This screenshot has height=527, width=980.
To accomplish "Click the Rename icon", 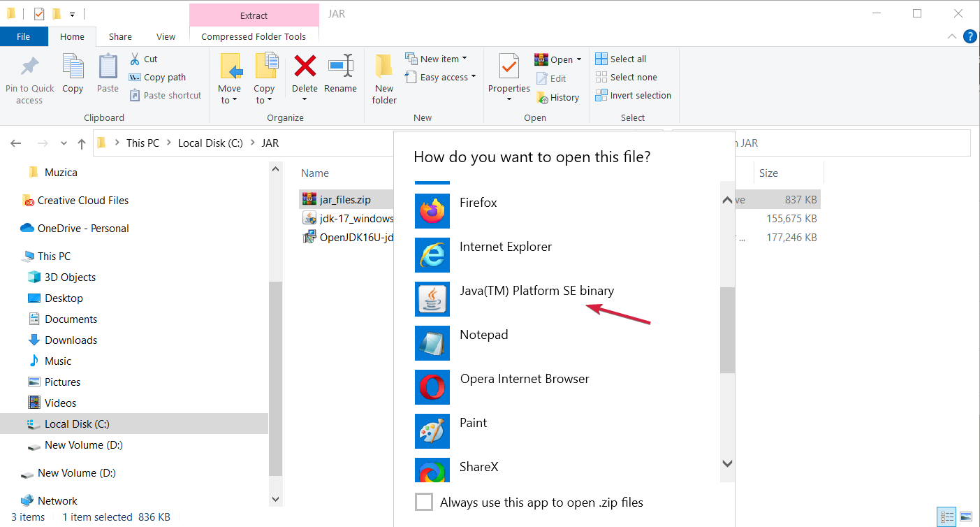I will [x=341, y=66].
